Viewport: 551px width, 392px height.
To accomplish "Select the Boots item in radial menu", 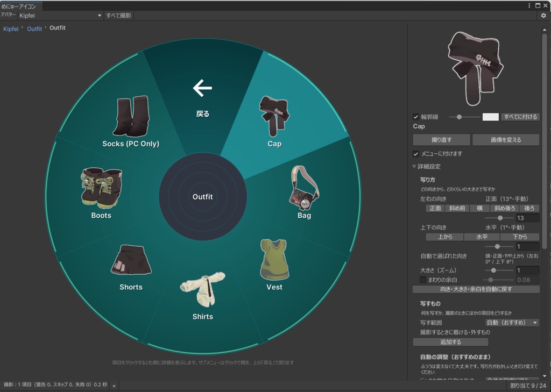I will [x=101, y=193].
